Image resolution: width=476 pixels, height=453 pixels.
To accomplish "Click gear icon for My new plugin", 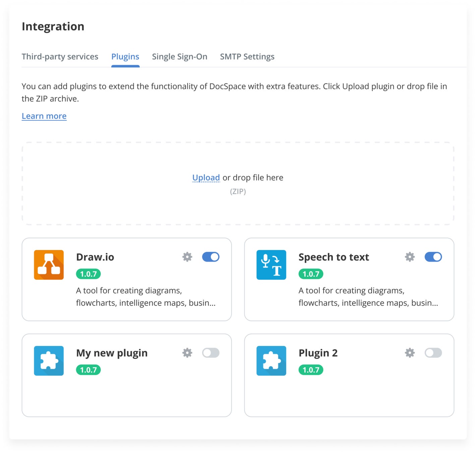I will tap(187, 353).
